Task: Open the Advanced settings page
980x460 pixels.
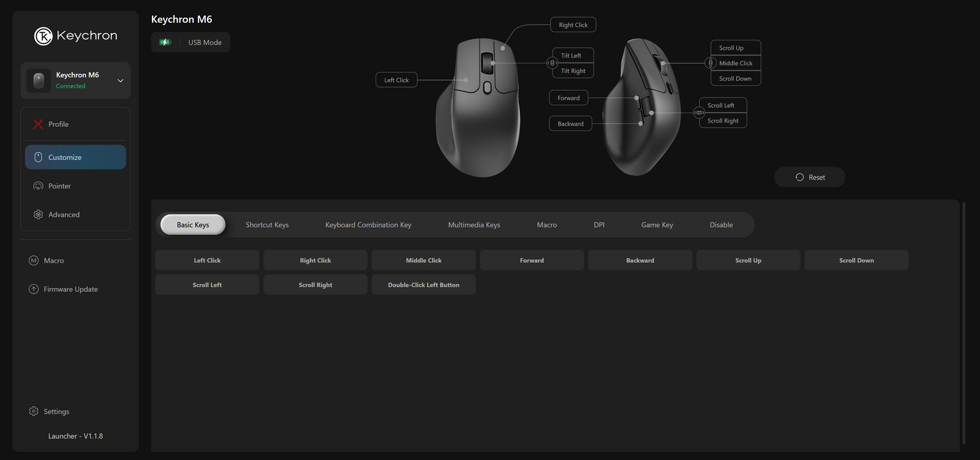Action: pyautogui.click(x=75, y=215)
